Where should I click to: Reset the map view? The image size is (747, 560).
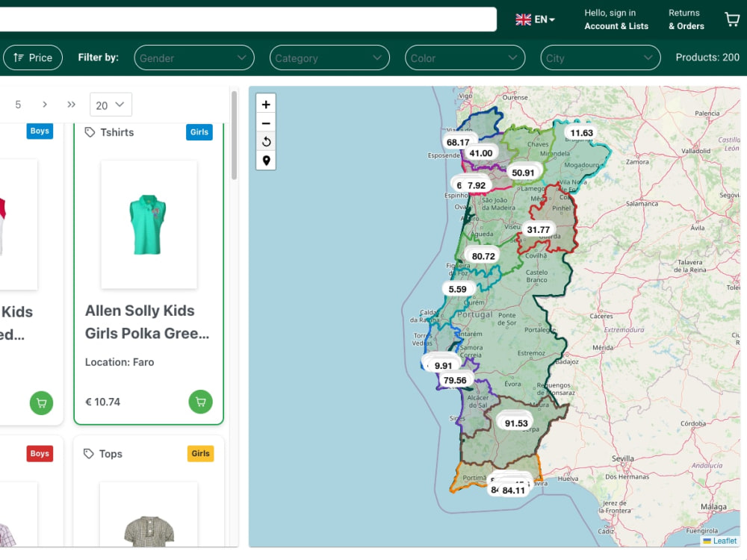click(x=266, y=141)
